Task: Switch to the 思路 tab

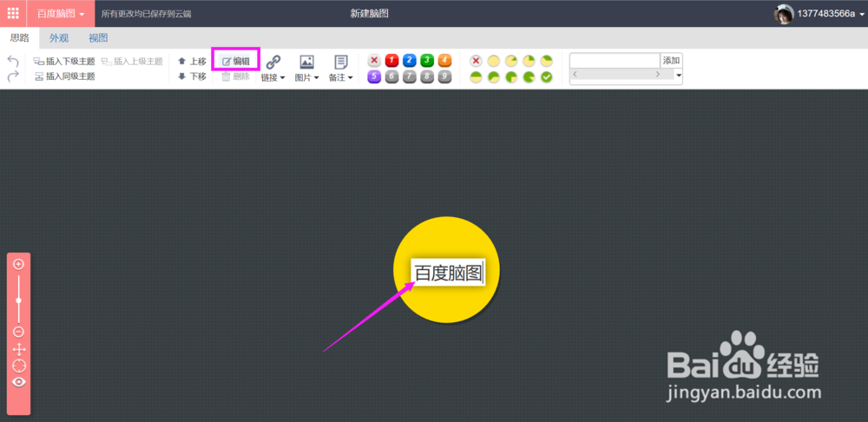Action: click(19, 38)
